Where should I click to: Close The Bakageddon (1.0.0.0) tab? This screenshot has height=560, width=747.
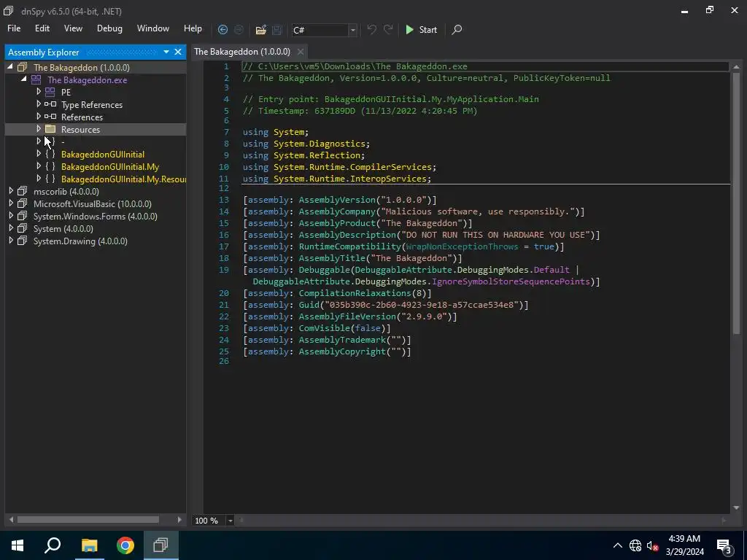[x=300, y=52]
